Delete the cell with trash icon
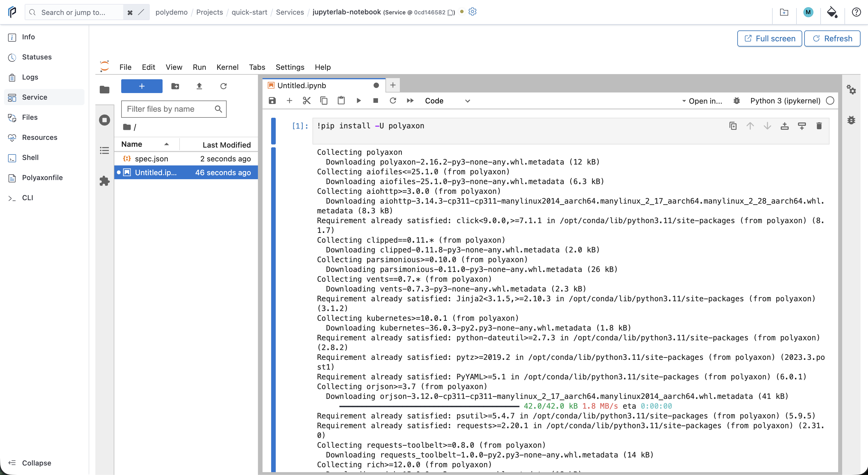The image size is (868, 475). click(819, 126)
